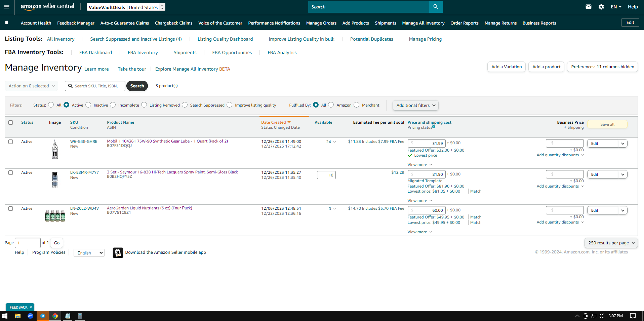Open File Explorer from the taskbar
Screen dimensions: 644x321
tap(18, 316)
